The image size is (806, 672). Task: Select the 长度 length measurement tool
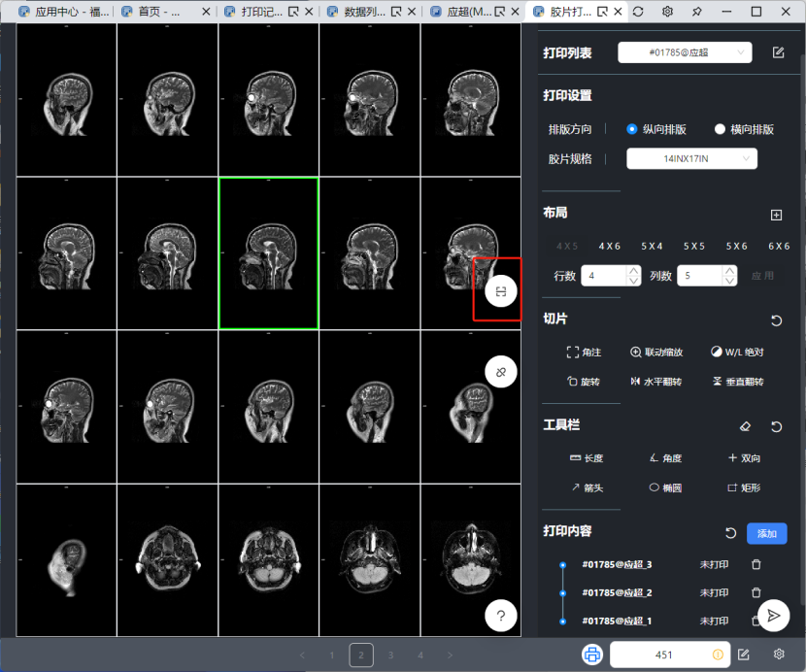[587, 458]
